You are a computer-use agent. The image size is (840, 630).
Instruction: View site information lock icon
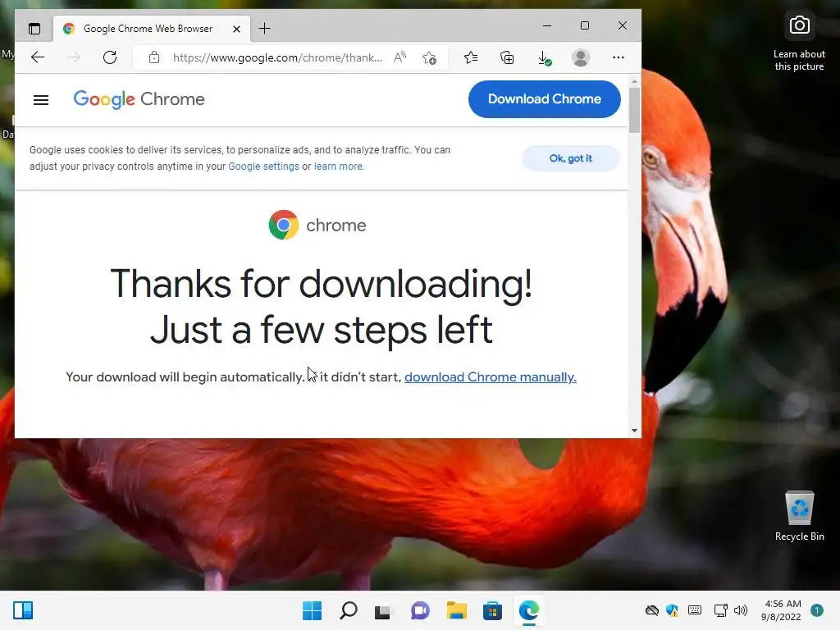154,57
